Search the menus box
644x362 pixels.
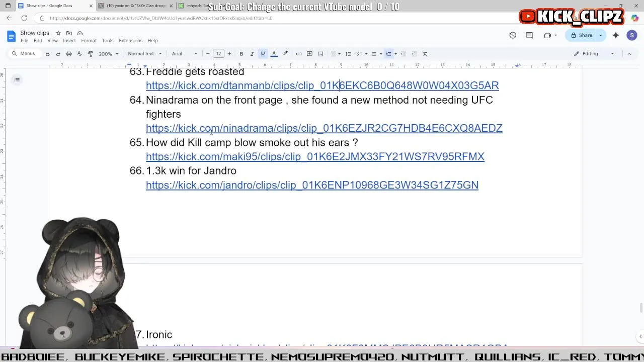24,54
